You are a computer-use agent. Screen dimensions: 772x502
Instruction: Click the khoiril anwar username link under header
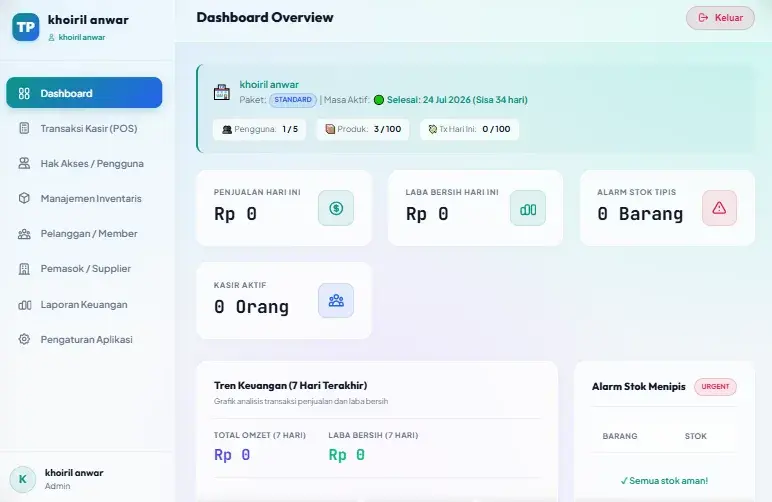coord(82,37)
